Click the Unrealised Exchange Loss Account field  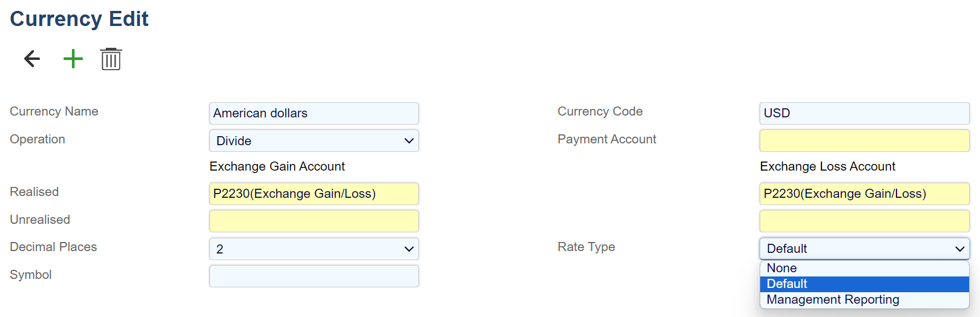tap(864, 221)
